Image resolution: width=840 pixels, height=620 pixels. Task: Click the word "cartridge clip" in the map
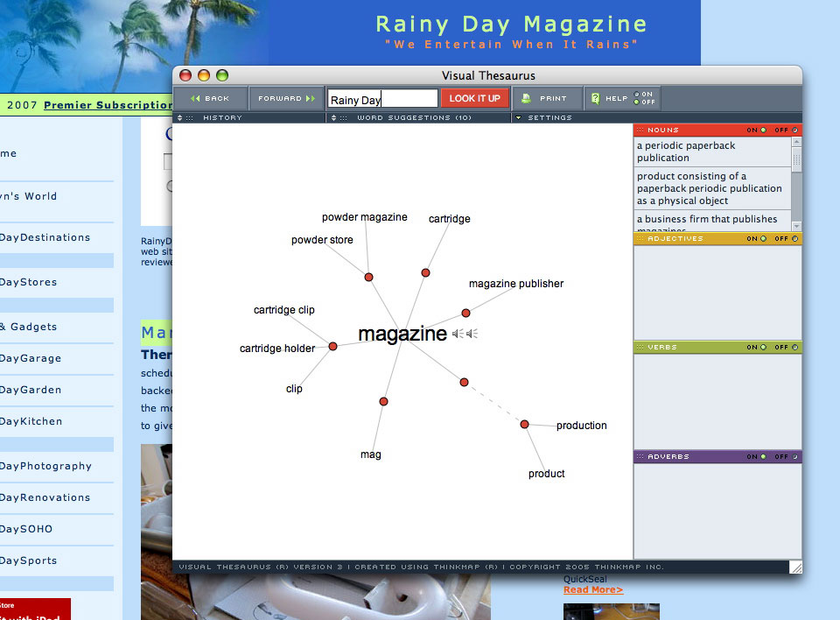point(283,310)
